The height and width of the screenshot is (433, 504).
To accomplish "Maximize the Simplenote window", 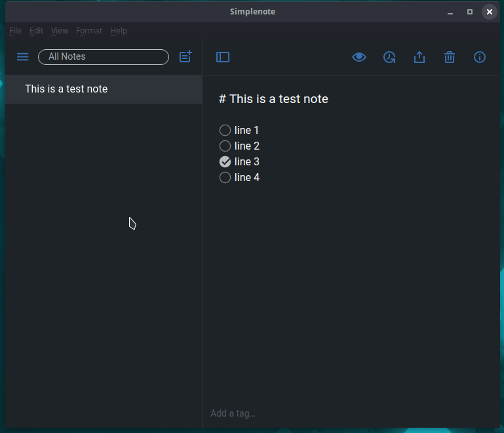I will pyautogui.click(x=470, y=12).
